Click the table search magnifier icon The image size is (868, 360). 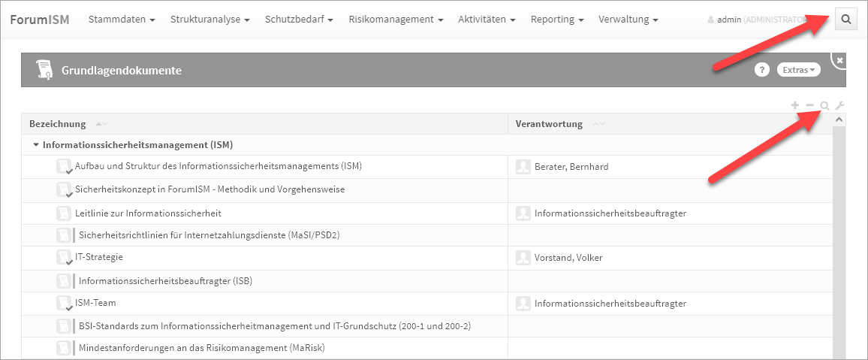tap(824, 106)
